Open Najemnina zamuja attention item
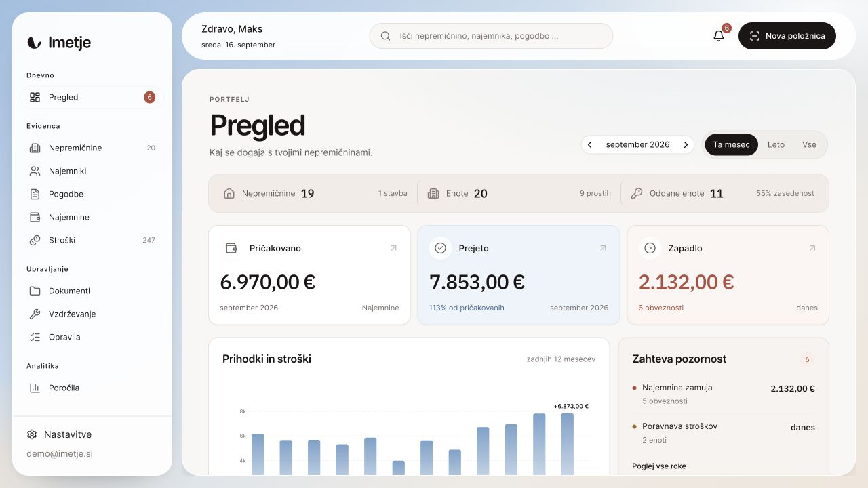This screenshot has height=488, width=868. pyautogui.click(x=724, y=394)
